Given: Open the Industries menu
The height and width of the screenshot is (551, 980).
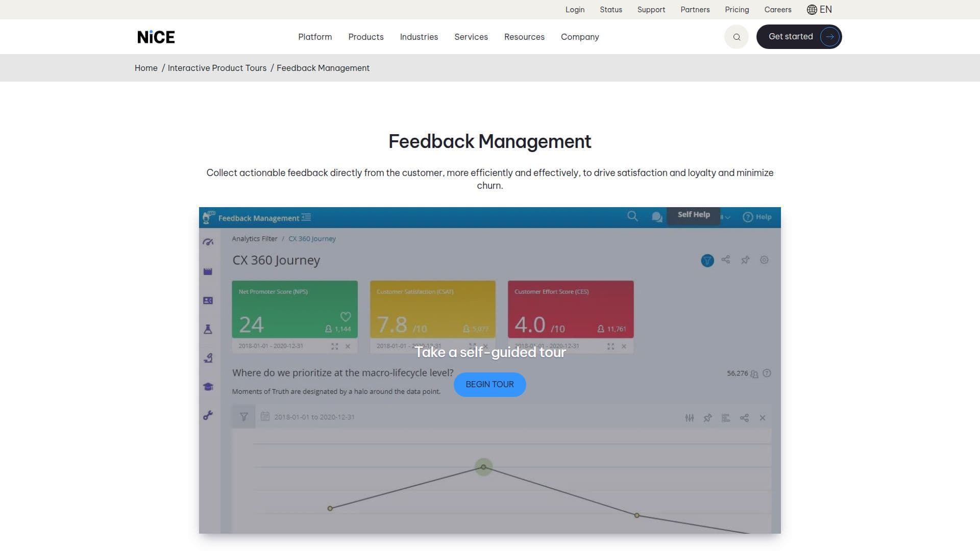Looking at the screenshot, I should point(419,37).
